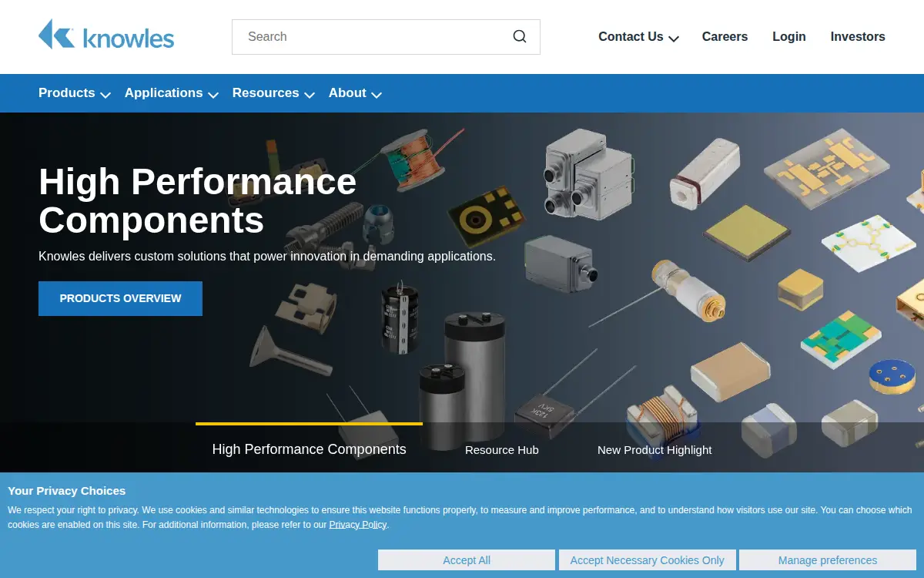Screen dimensions: 924x578
Task: Click Accept Necessary Cookies Only button
Action: (648, 560)
